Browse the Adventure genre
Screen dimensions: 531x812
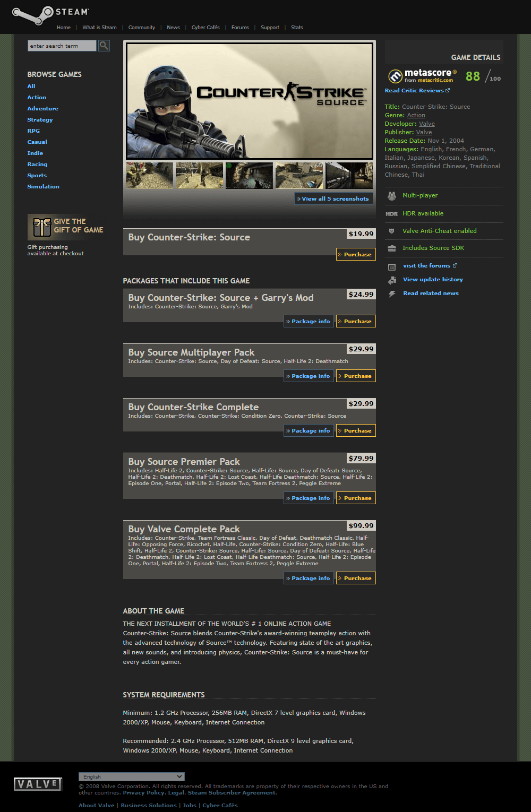pos(43,108)
